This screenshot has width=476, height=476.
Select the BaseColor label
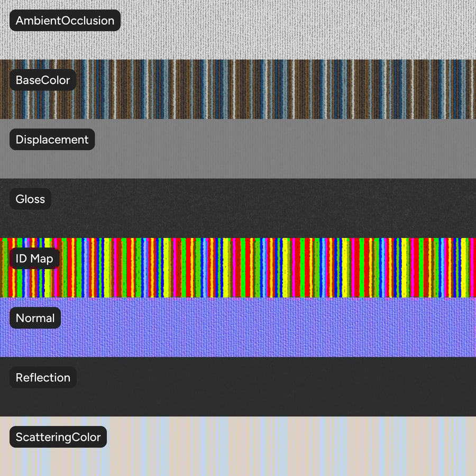43,80
